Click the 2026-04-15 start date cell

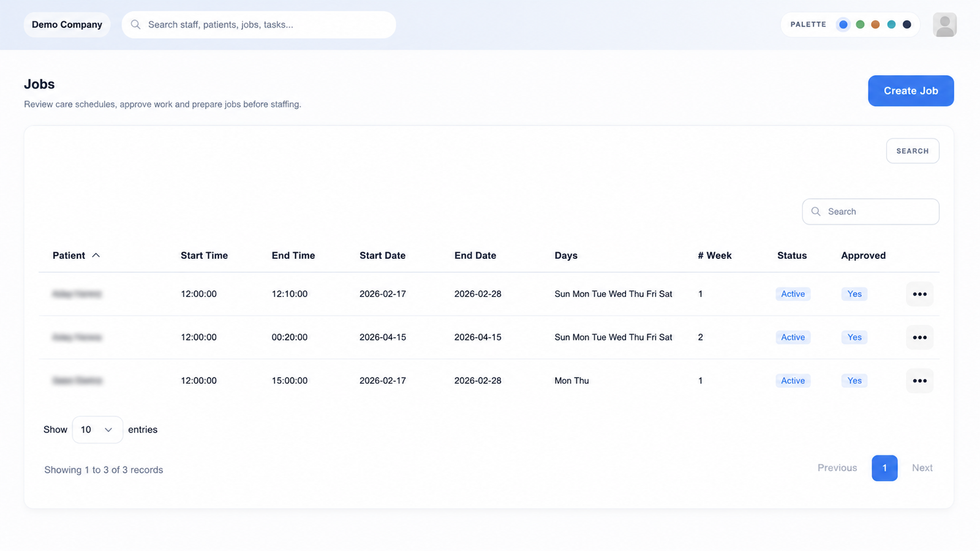383,337
